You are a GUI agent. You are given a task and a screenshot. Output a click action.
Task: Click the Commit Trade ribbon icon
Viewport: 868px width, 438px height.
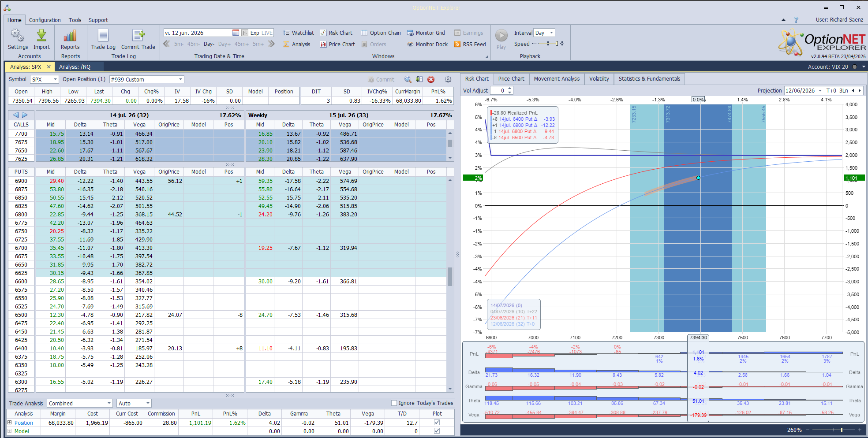pos(138,39)
